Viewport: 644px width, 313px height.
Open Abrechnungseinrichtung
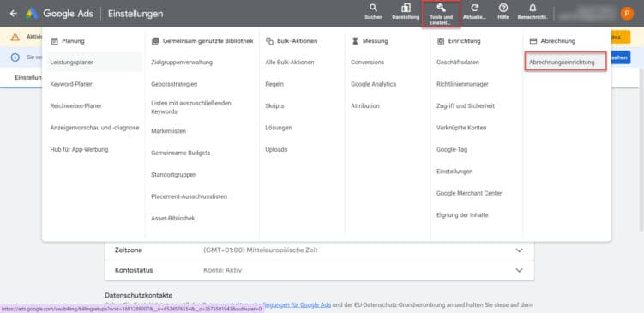pyautogui.click(x=566, y=62)
